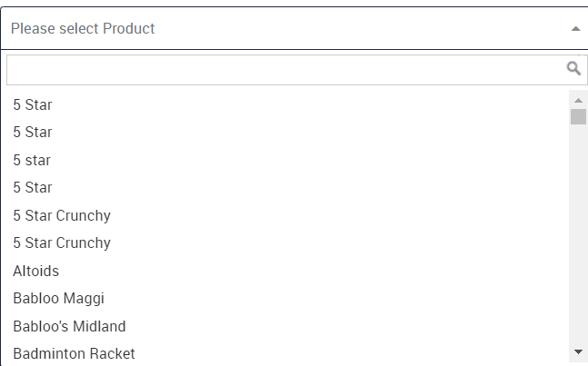This screenshot has width=588, height=366.
Task: Click the Please select Product field
Action: pos(294,28)
